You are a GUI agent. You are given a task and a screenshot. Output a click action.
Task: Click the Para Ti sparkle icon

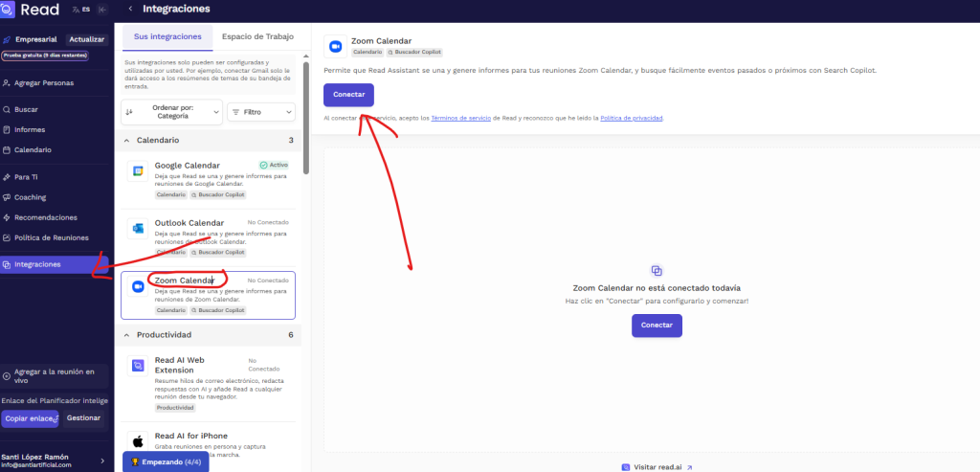[x=7, y=177]
